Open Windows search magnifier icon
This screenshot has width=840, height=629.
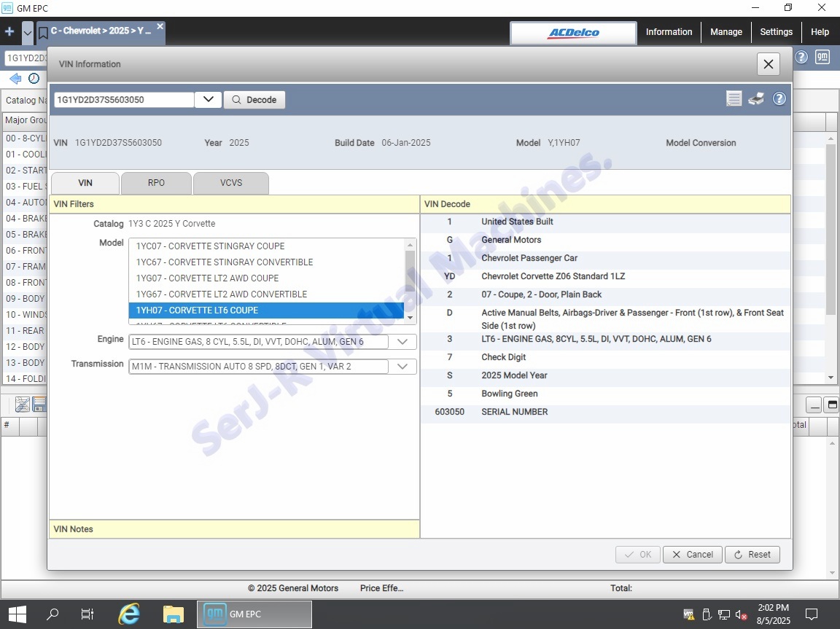pos(52,614)
